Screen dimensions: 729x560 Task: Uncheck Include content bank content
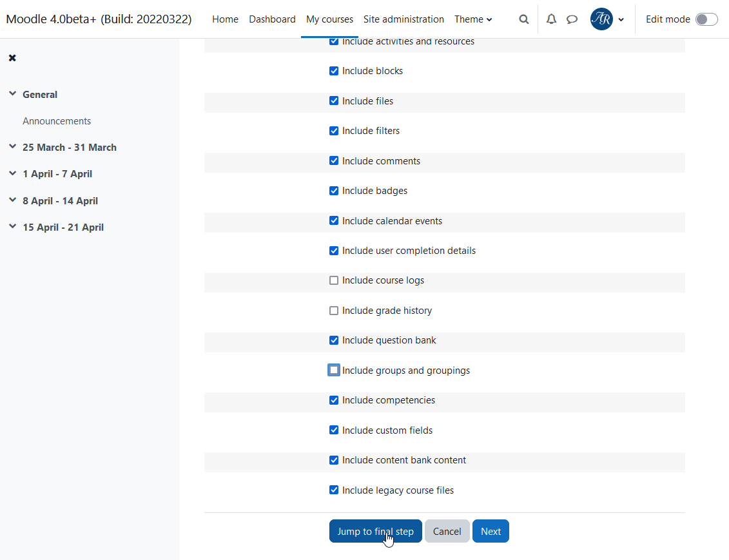coord(334,460)
